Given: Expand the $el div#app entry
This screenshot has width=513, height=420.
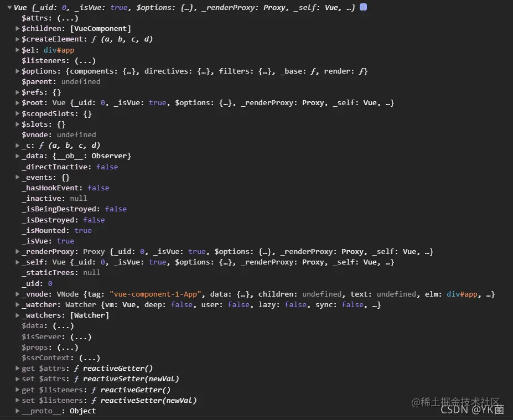Looking at the screenshot, I should coord(17,50).
